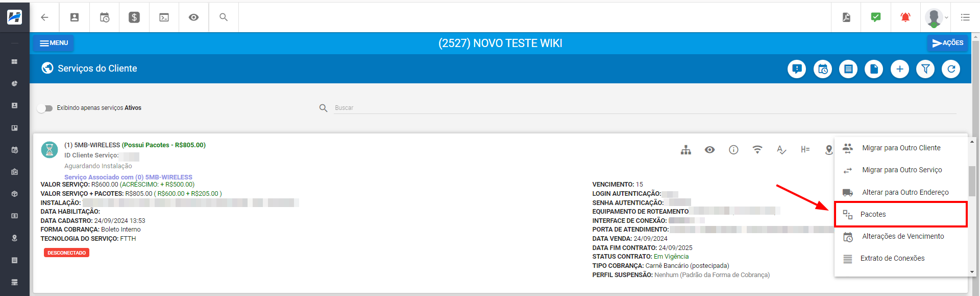Select Alterar para Outro Endereço
Screen dimensions: 980x296
point(901,192)
